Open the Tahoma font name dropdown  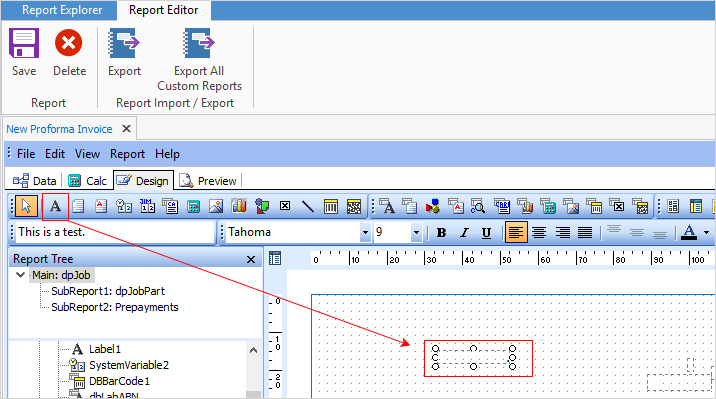(x=365, y=232)
